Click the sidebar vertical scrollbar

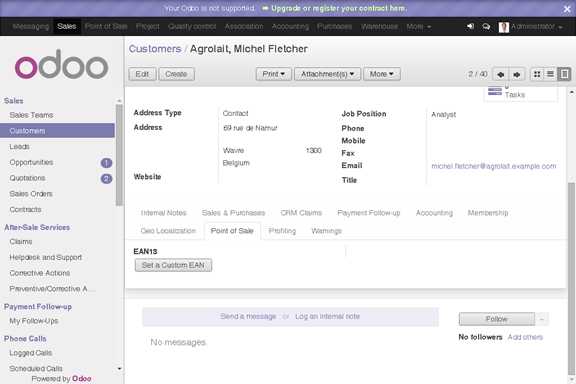coord(119,155)
